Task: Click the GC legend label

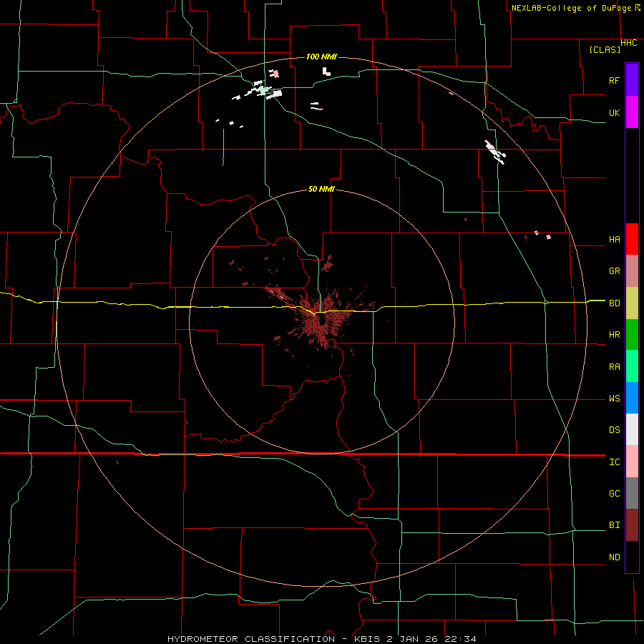Action: tap(615, 494)
